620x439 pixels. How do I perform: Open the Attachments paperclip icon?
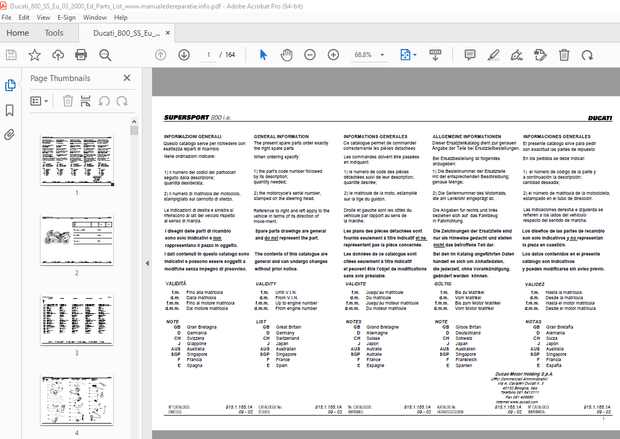[x=10, y=135]
